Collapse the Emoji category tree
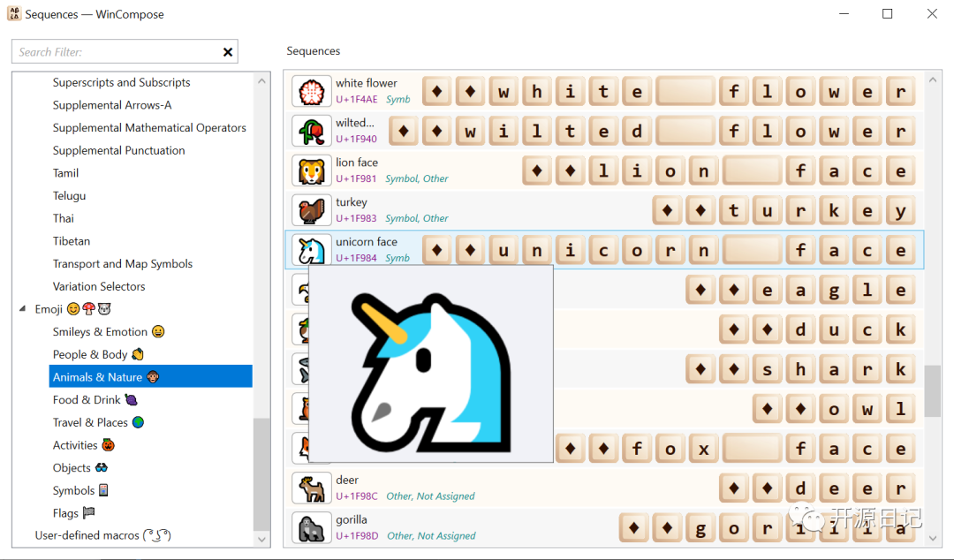This screenshot has width=954, height=560. [22, 308]
